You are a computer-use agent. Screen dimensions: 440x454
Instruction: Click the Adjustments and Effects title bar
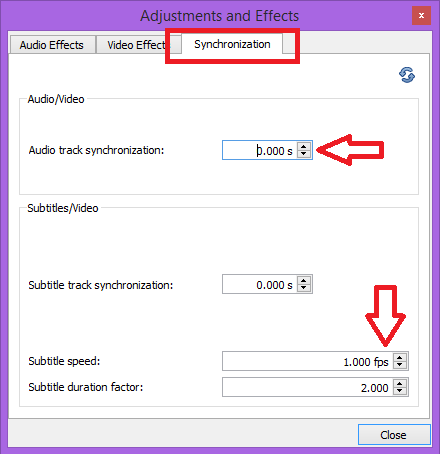220,16
